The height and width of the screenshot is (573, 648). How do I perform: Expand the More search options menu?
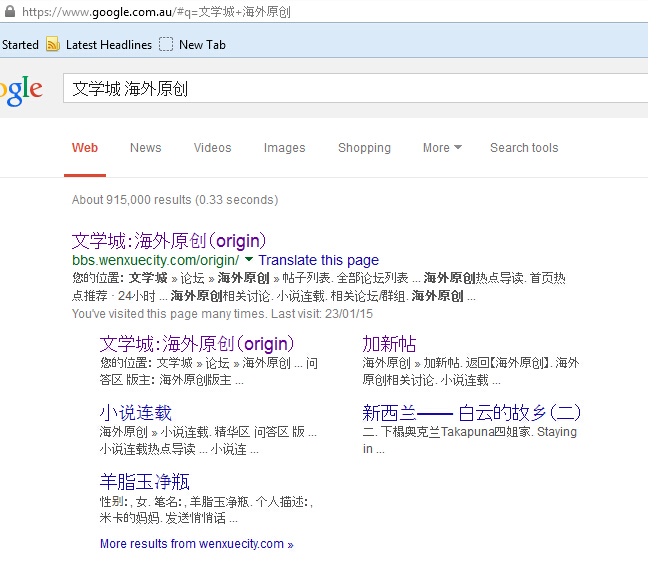pos(442,147)
